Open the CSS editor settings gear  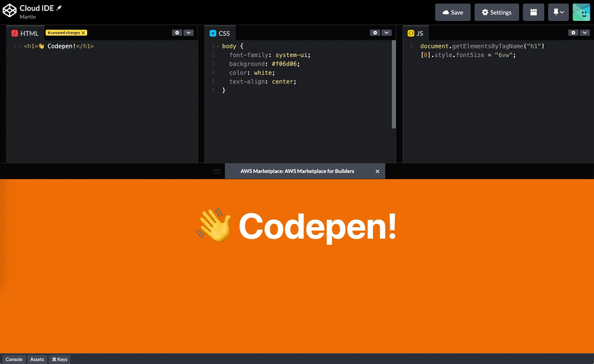(x=375, y=33)
